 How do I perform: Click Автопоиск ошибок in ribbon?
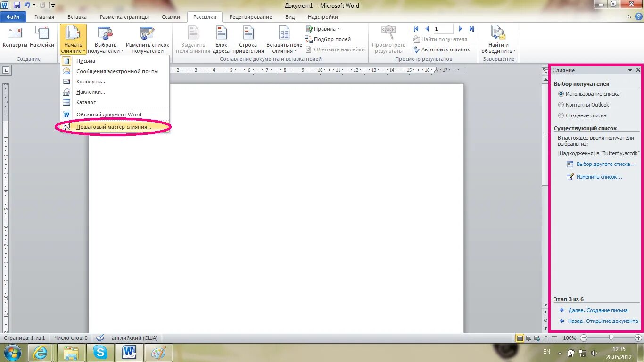[441, 49]
